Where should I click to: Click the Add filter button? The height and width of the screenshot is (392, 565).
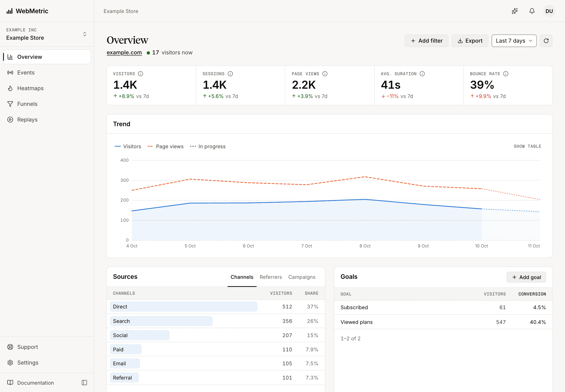click(426, 41)
